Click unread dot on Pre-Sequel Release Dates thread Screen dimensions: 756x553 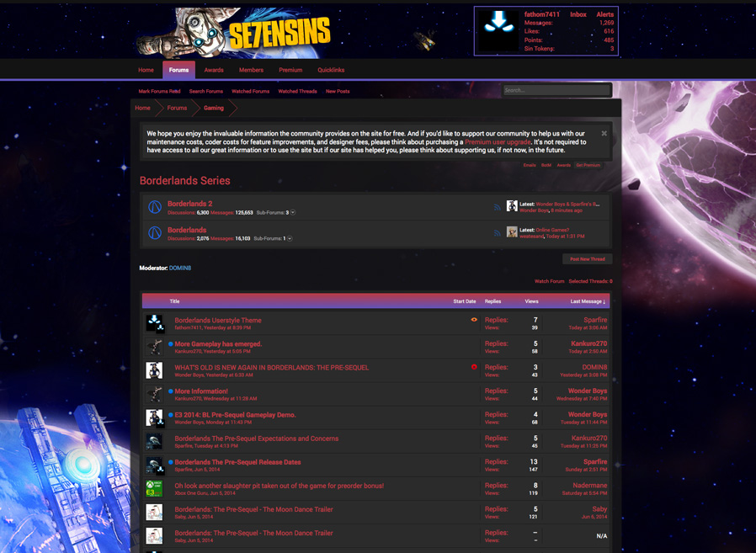point(171,462)
